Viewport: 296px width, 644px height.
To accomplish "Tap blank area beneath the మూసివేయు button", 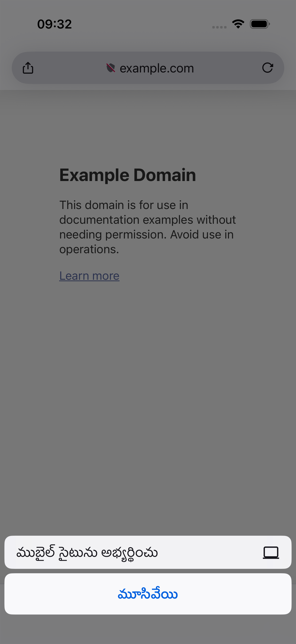I will click(148, 629).
